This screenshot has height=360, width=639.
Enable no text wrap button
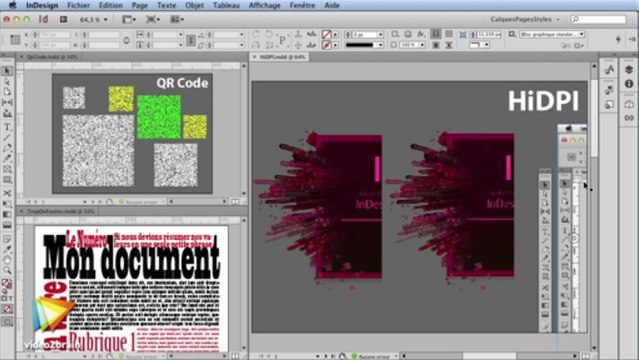[x=436, y=34]
